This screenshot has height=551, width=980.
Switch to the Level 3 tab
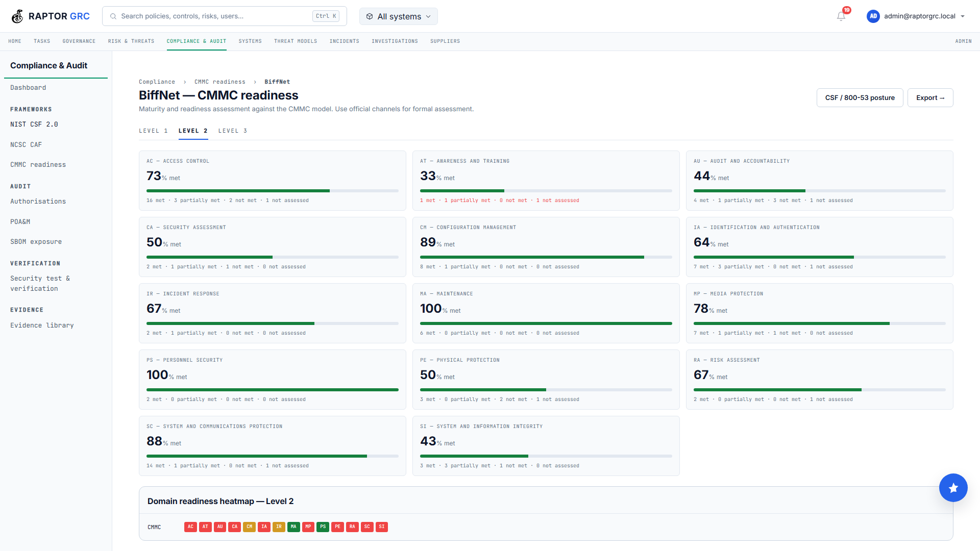coord(233,131)
